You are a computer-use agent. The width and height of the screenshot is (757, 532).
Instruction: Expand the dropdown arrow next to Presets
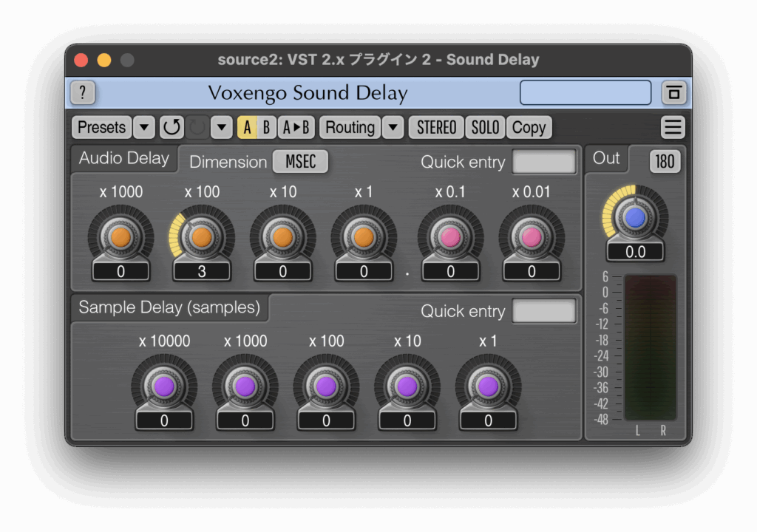[144, 127]
